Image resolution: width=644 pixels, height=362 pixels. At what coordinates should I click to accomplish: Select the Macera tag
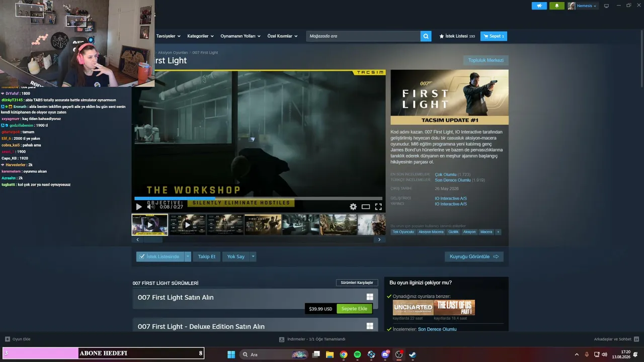(486, 232)
